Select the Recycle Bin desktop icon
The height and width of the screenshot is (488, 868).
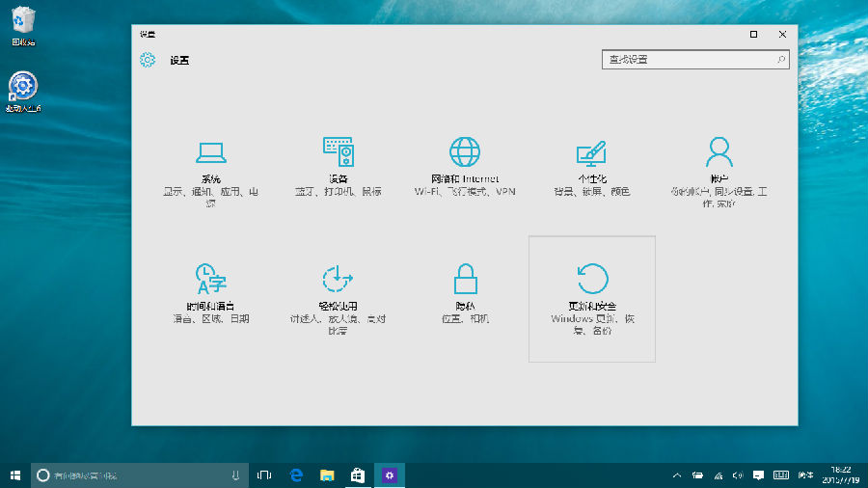pos(23,25)
